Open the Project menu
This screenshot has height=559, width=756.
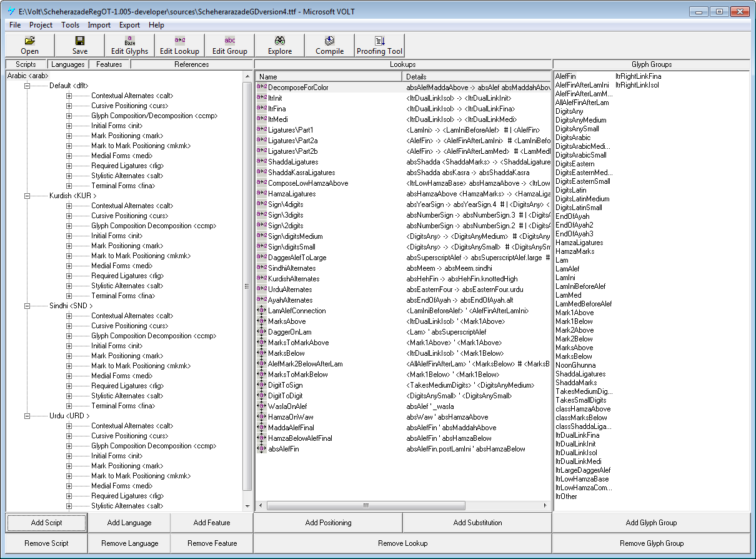pos(41,25)
